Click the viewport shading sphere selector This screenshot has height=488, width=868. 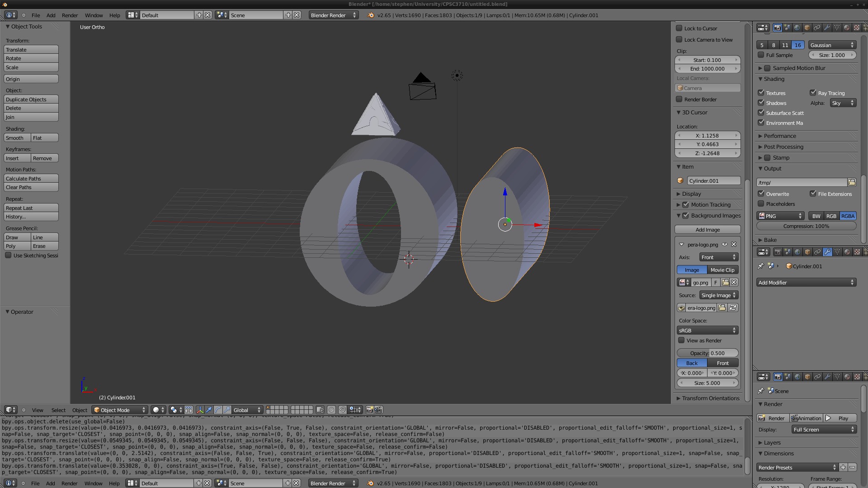(159, 410)
